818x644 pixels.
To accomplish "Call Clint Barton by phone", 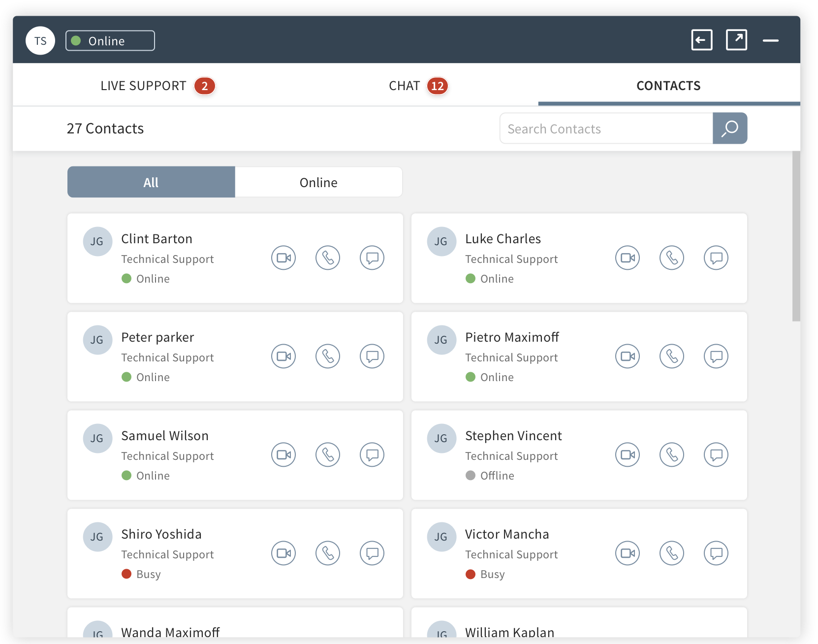I will (x=328, y=258).
